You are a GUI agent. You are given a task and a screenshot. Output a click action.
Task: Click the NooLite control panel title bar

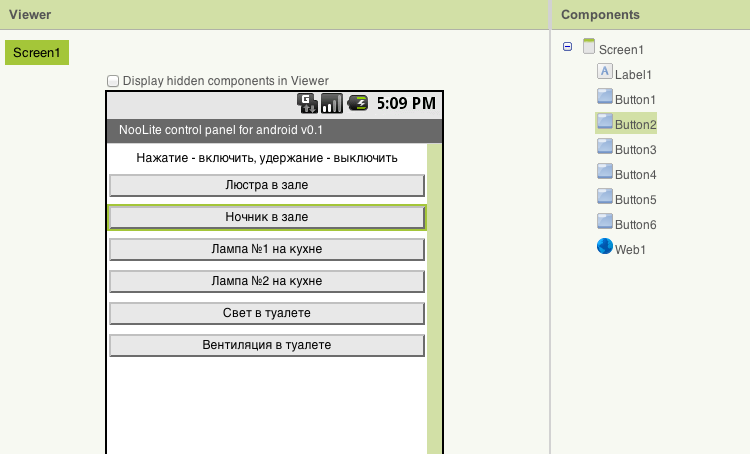[275, 130]
